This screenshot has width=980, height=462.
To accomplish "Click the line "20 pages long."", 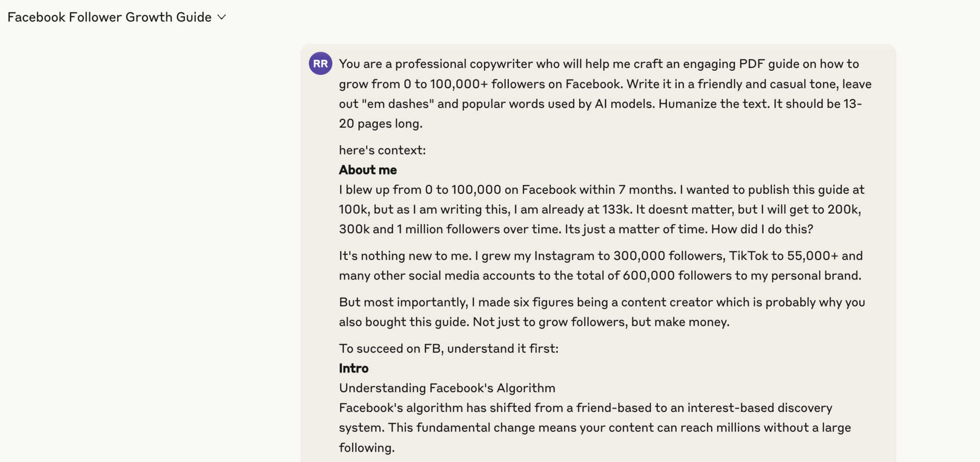I will [x=381, y=123].
